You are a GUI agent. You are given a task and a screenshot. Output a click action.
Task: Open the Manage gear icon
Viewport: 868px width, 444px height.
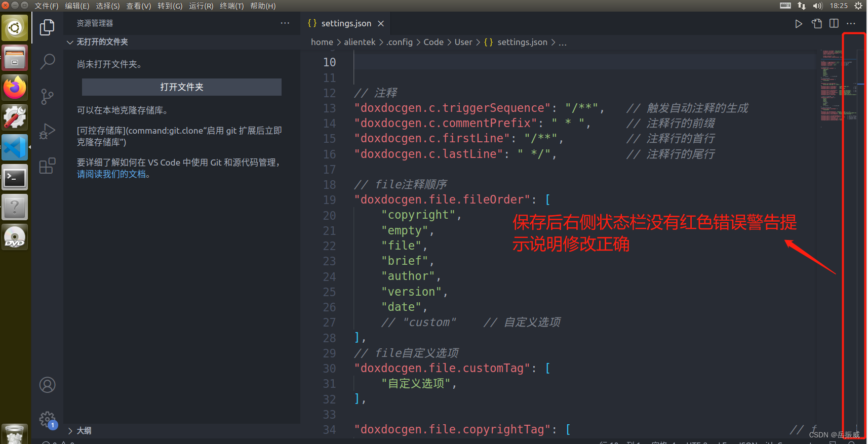(47, 419)
